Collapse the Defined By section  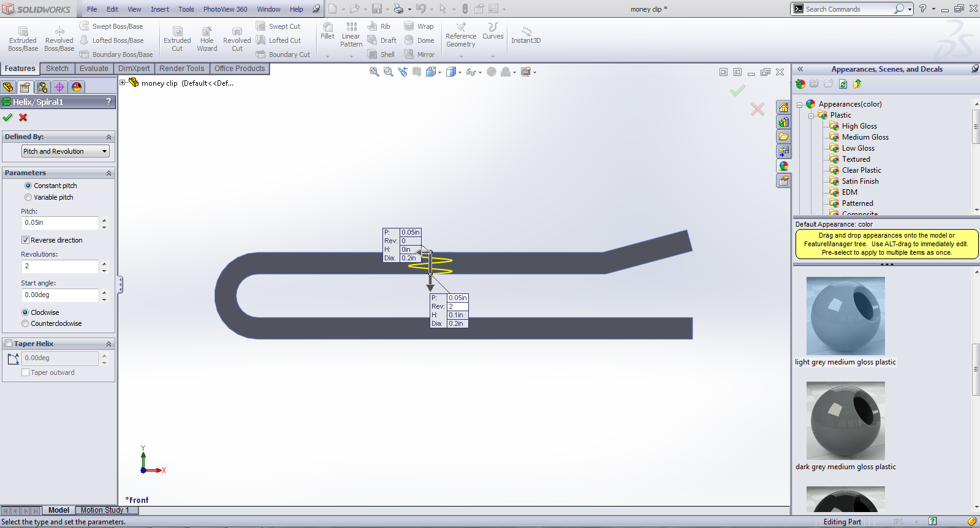click(108, 137)
